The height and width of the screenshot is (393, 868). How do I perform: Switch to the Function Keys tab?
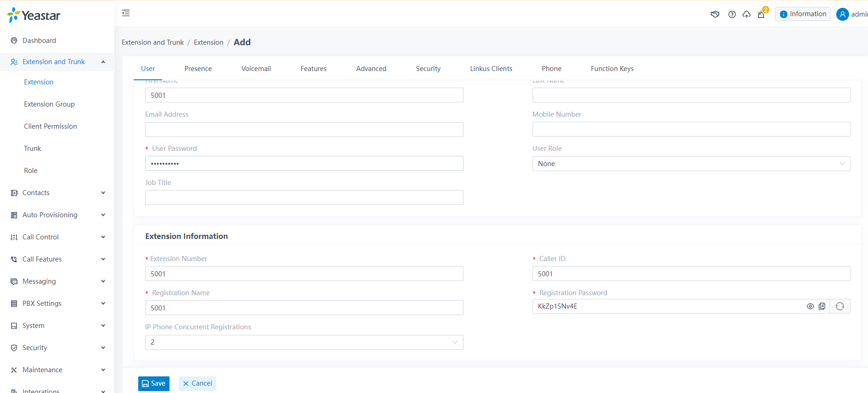[612, 69]
